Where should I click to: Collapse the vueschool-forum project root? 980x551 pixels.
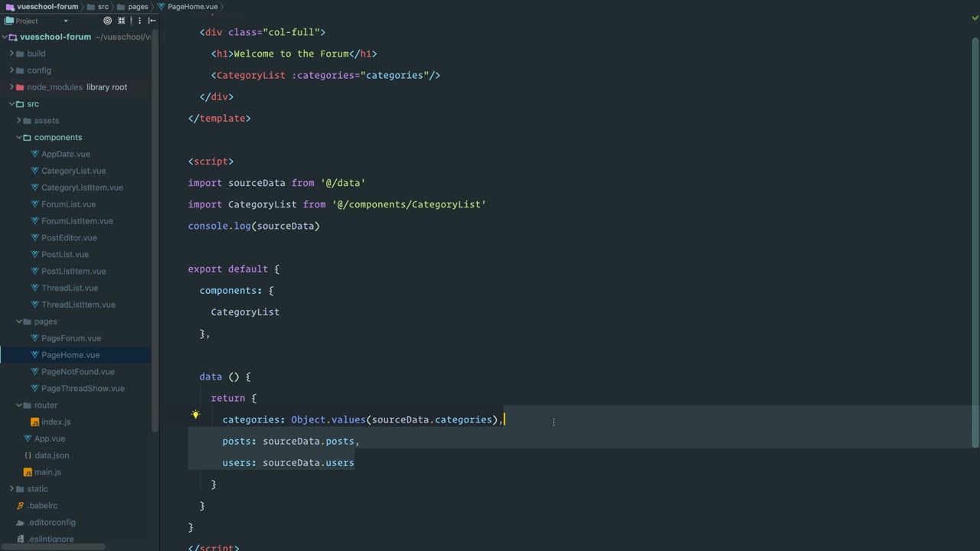tap(5, 37)
